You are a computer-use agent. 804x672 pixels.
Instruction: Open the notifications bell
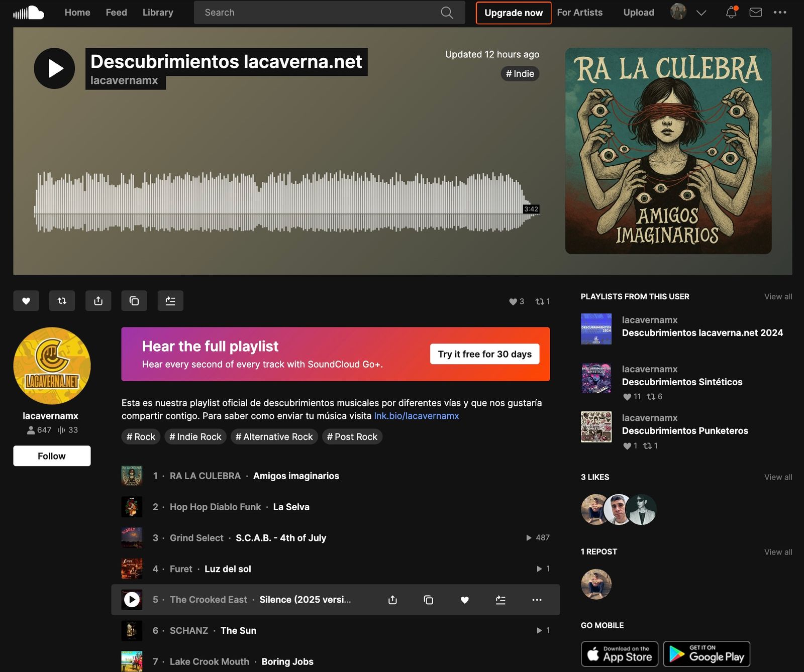731,13
